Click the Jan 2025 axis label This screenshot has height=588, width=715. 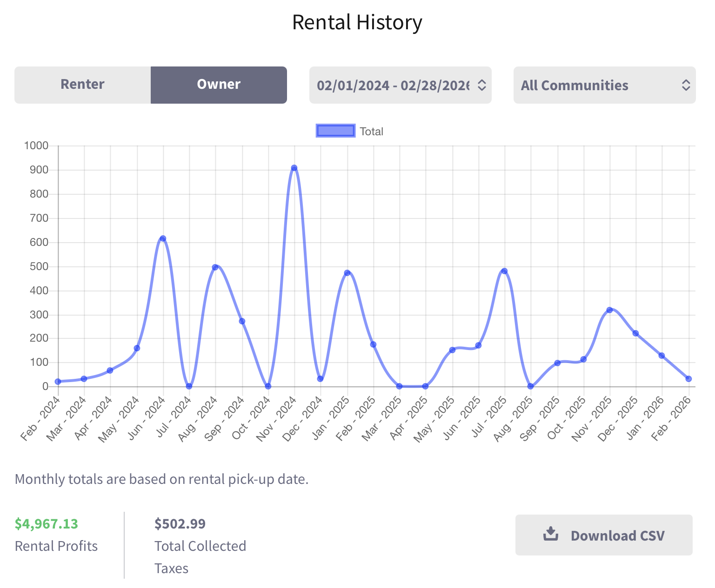331,418
